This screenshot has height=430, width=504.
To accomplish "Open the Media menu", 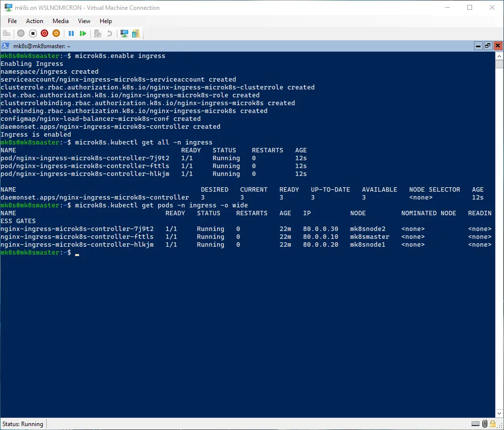I will 60,21.
